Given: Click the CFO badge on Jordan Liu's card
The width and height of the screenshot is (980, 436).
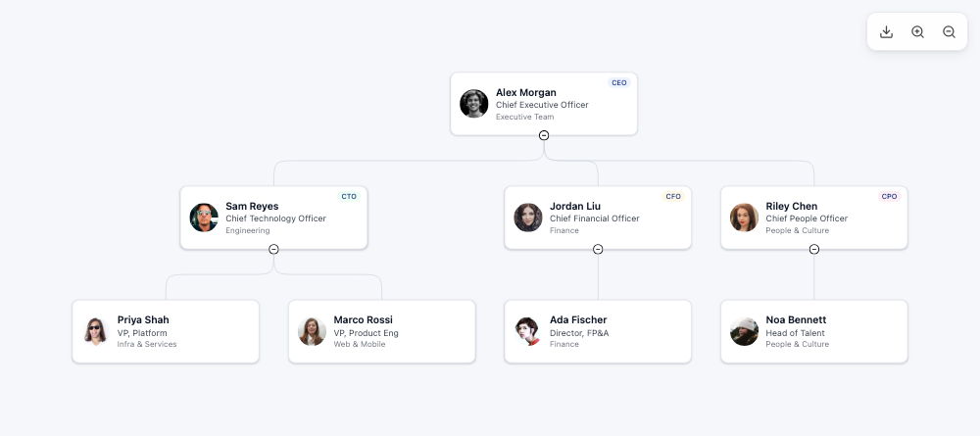Looking at the screenshot, I should click(x=673, y=197).
